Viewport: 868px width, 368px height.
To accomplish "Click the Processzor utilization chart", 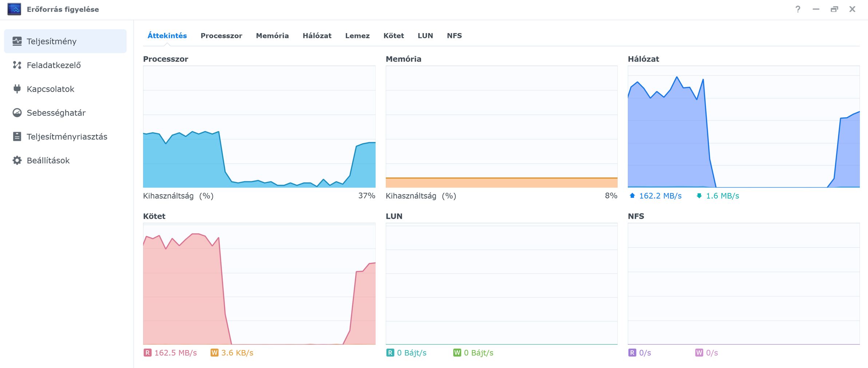I will click(x=259, y=127).
